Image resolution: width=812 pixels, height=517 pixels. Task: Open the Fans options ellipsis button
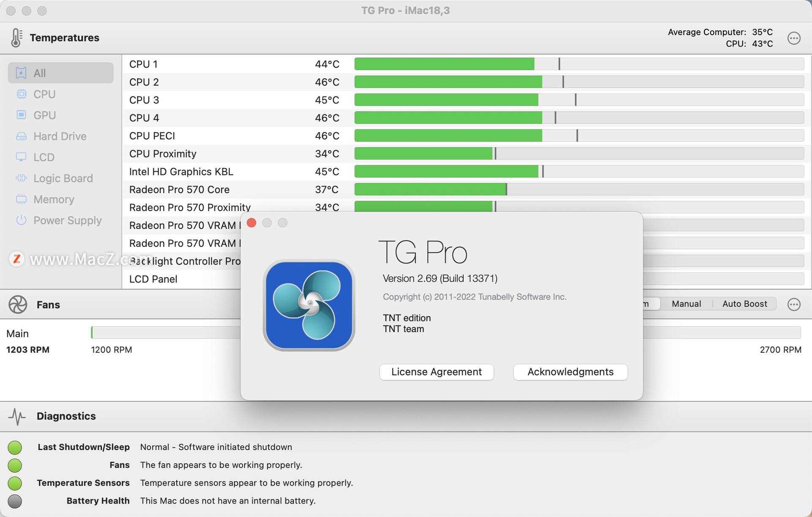pyautogui.click(x=794, y=304)
